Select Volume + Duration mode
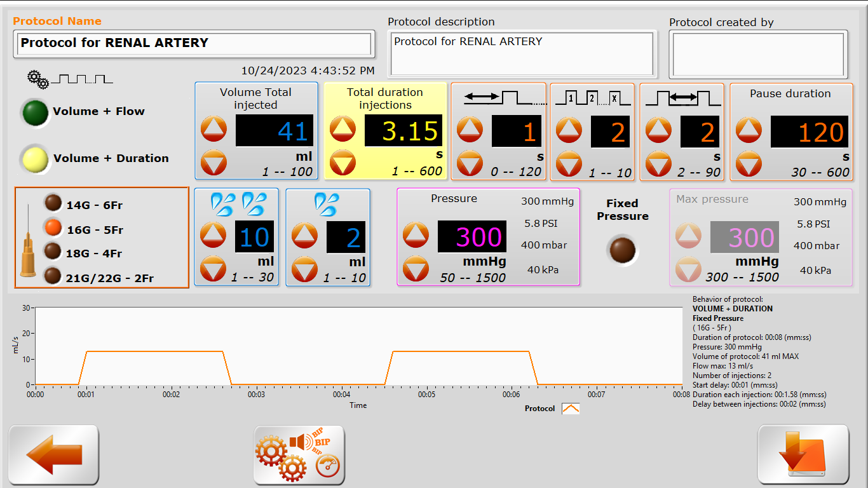 tap(34, 159)
